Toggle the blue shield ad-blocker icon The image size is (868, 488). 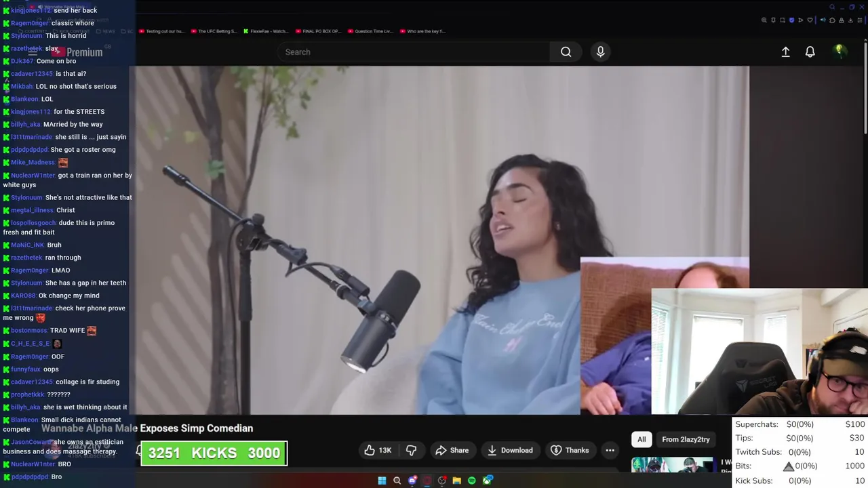791,20
